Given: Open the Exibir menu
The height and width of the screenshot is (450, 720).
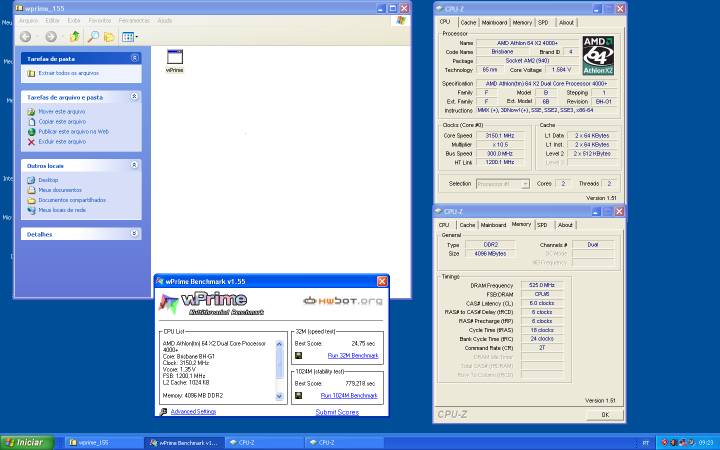Looking at the screenshot, I should pyautogui.click(x=74, y=21).
